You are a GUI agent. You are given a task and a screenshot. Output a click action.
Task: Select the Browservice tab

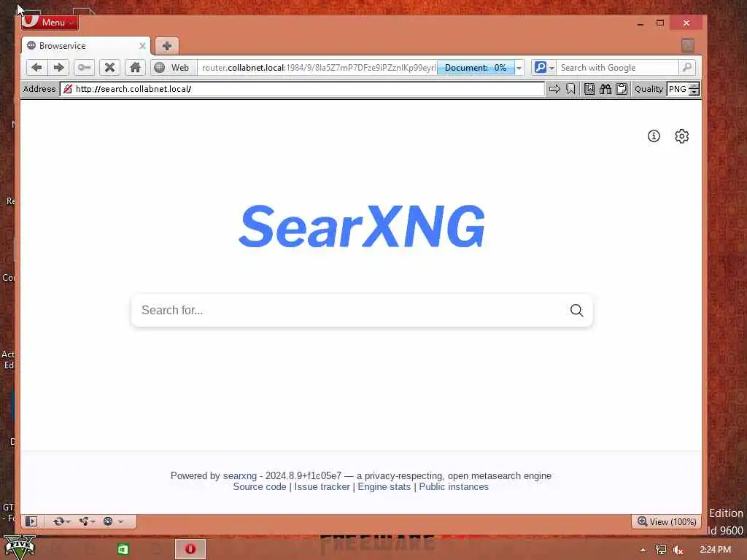pos(86,46)
